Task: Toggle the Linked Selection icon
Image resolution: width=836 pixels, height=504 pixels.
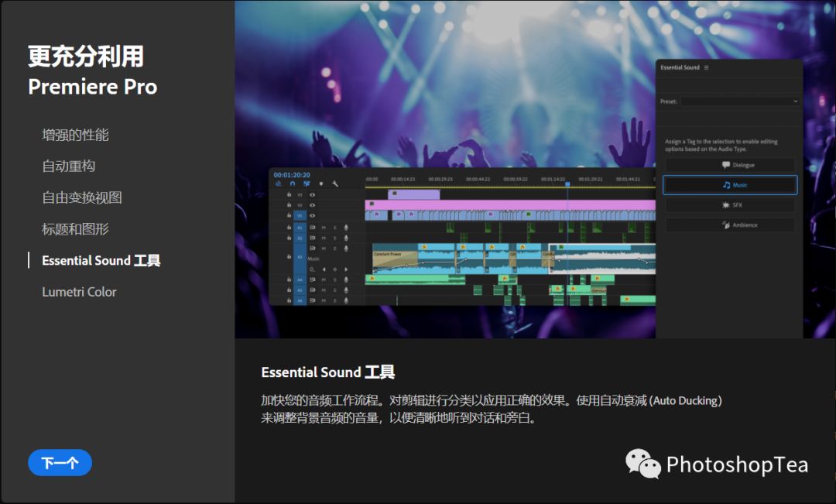Action: [x=307, y=183]
